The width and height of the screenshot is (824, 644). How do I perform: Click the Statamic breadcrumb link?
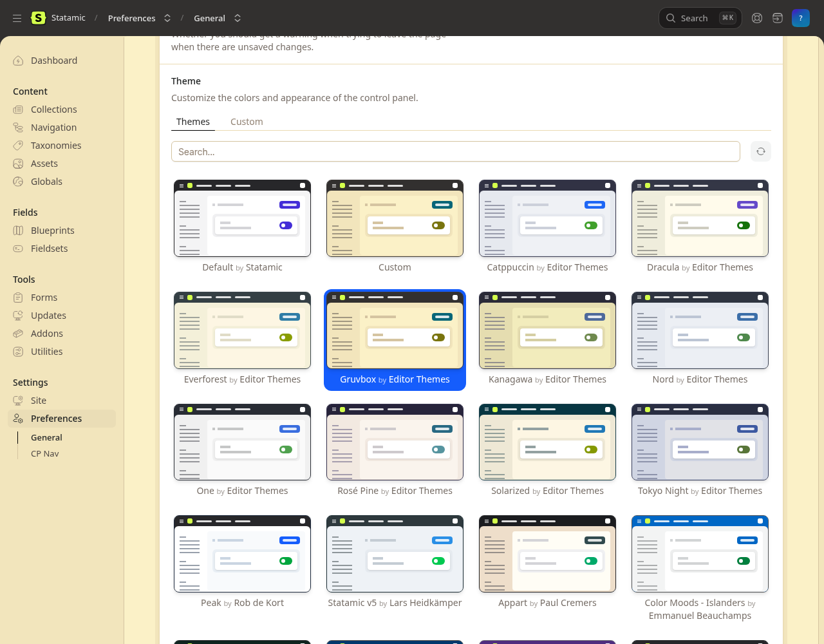tap(68, 18)
